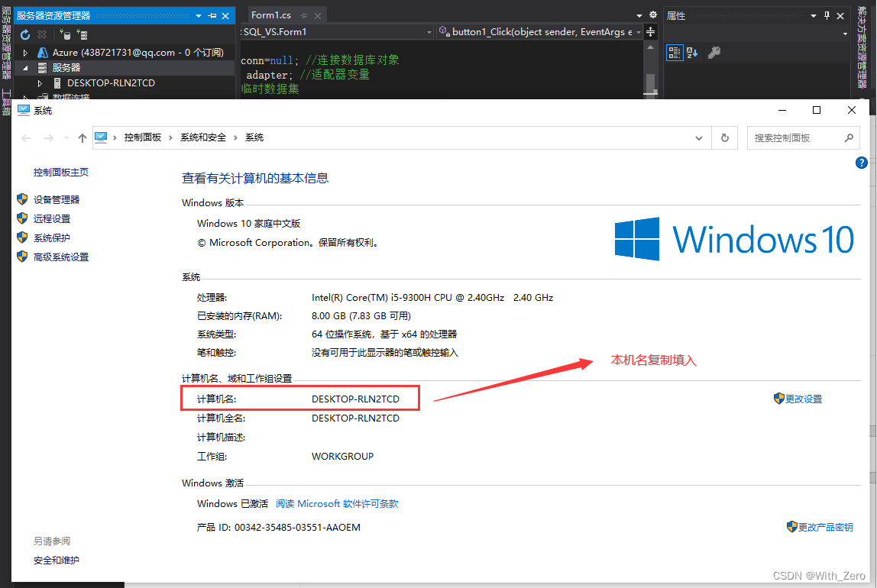Expand the Azure subscription node
The height and width of the screenshot is (588, 877).
(x=25, y=53)
